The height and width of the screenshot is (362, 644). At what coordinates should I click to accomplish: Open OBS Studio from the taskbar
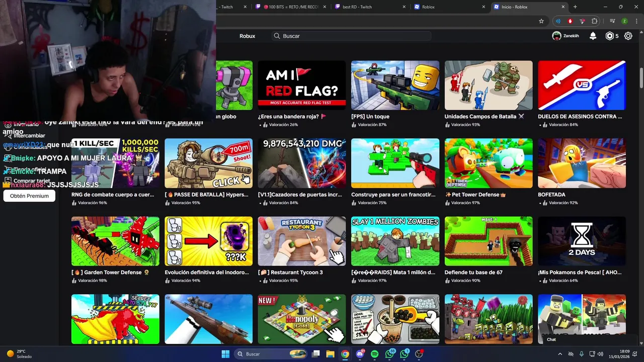coord(419,354)
